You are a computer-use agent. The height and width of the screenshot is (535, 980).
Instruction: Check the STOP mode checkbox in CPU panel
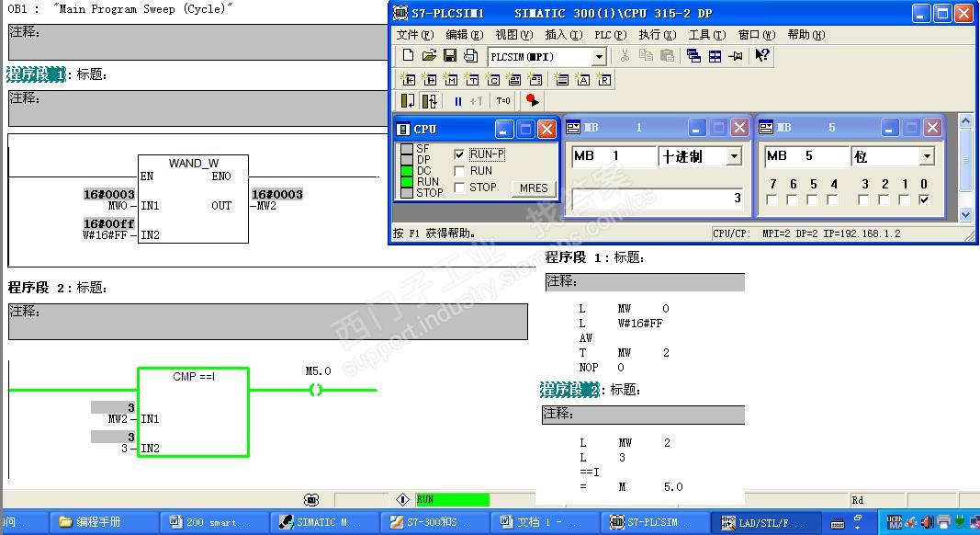459,188
